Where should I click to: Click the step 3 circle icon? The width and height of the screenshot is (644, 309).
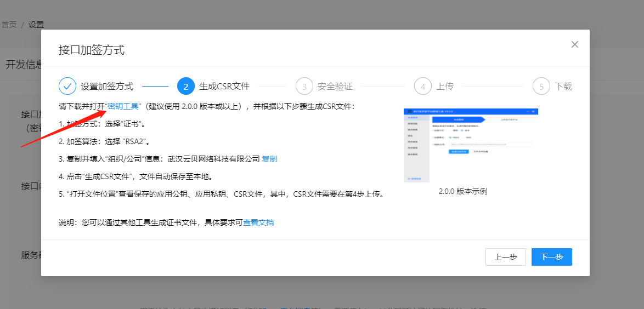coord(304,86)
